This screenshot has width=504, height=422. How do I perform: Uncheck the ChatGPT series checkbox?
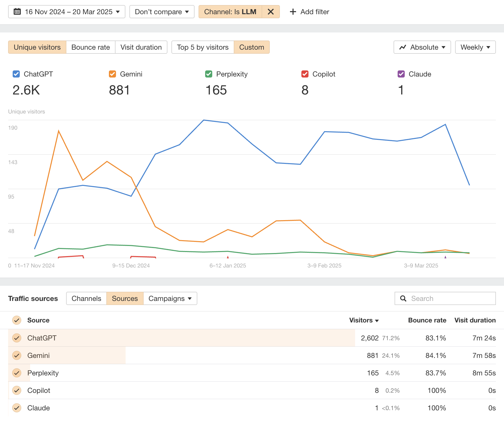point(16,74)
